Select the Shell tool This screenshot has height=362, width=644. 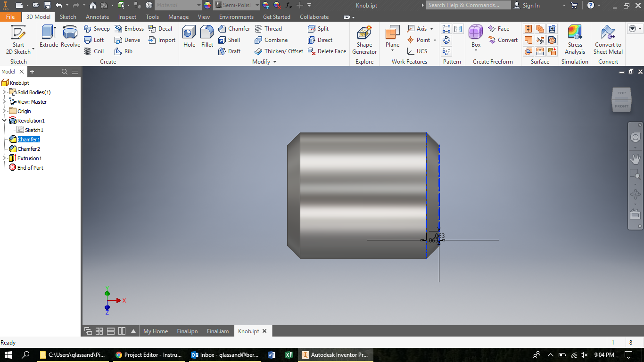229,40
